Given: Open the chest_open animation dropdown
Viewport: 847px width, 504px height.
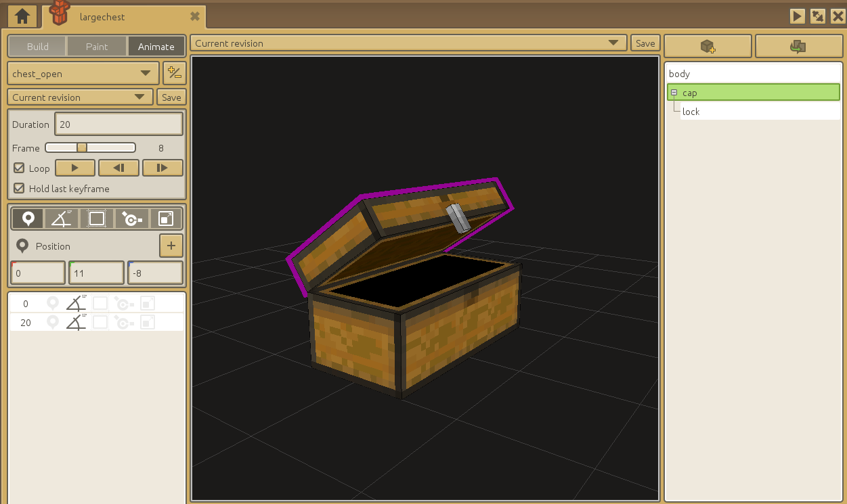Looking at the screenshot, I should pos(83,73).
